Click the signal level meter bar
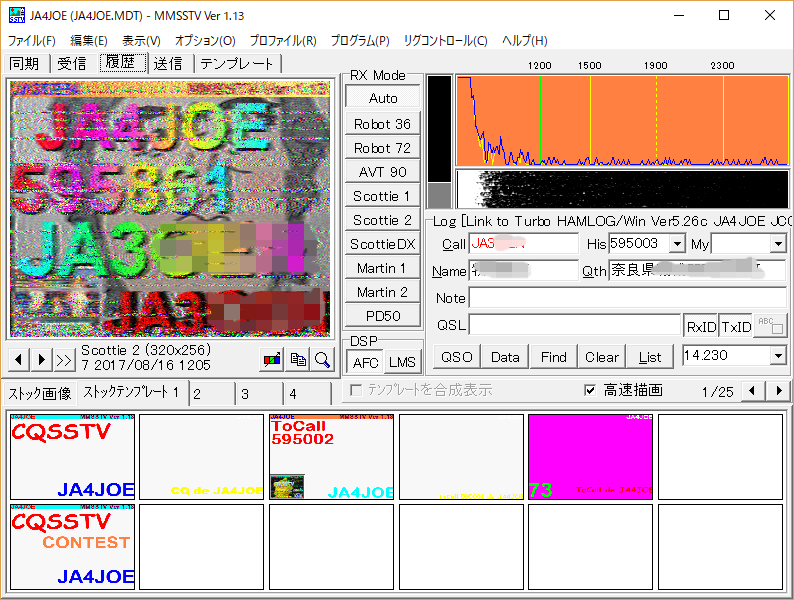The width and height of the screenshot is (794, 600). click(x=440, y=141)
